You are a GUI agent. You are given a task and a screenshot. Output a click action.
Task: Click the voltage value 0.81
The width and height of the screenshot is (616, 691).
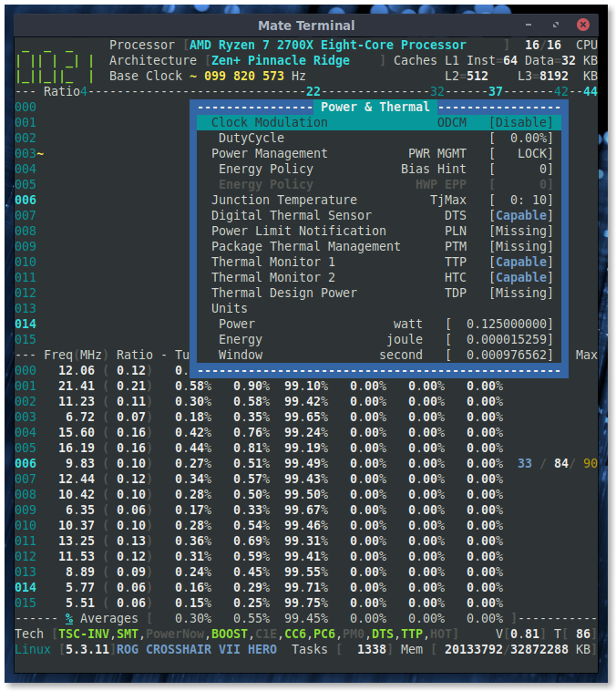coord(524,634)
